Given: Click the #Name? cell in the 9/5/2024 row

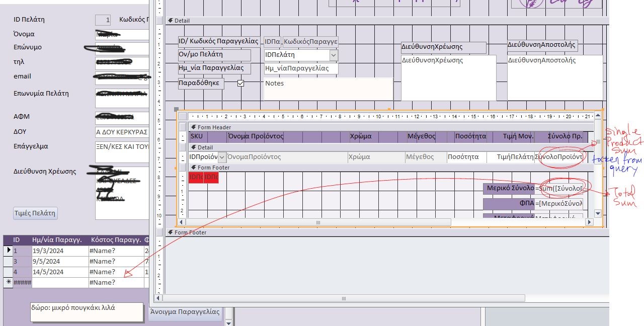Looking at the screenshot, I should (x=116, y=261).
